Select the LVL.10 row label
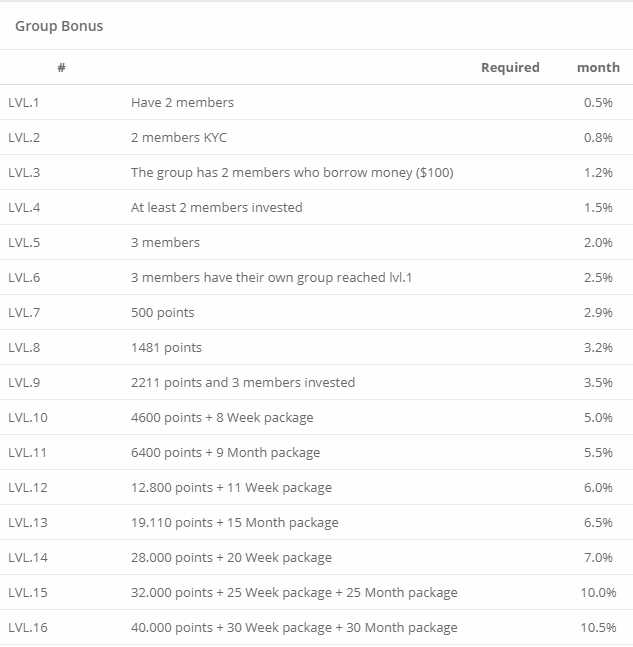633x647 pixels. click(27, 417)
